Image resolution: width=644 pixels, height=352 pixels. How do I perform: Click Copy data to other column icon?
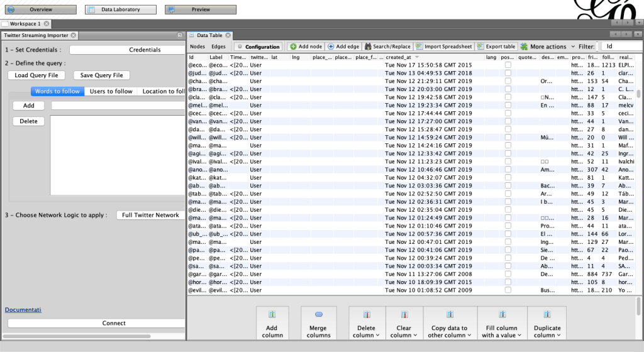coord(450,315)
